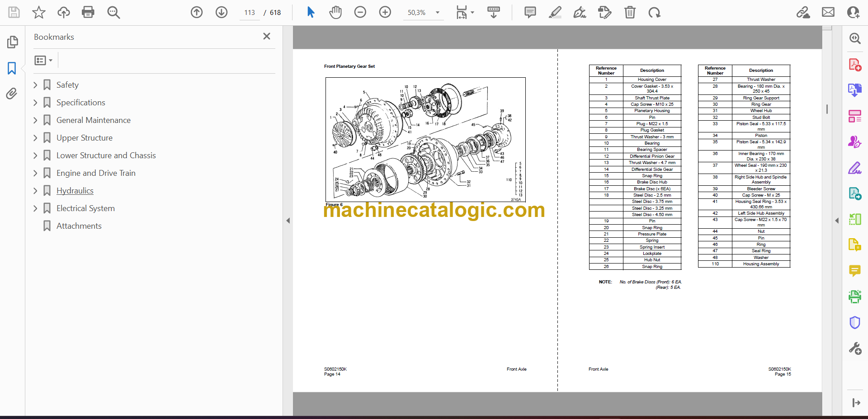Viewport: 868px width, 419px height.
Task: Zoom out with the minus icon
Action: tap(360, 12)
